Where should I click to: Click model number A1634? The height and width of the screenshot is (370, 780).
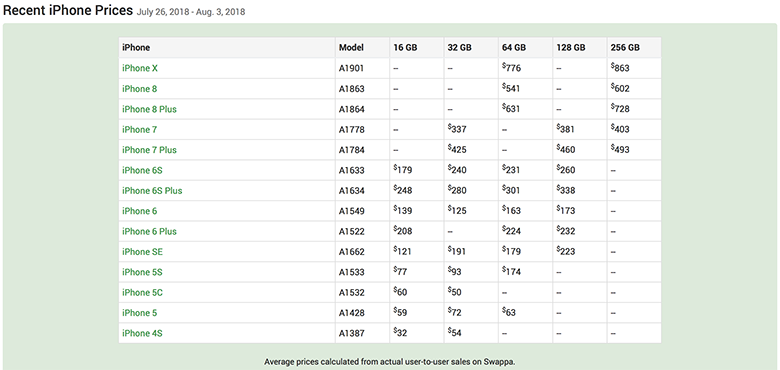[352, 190]
